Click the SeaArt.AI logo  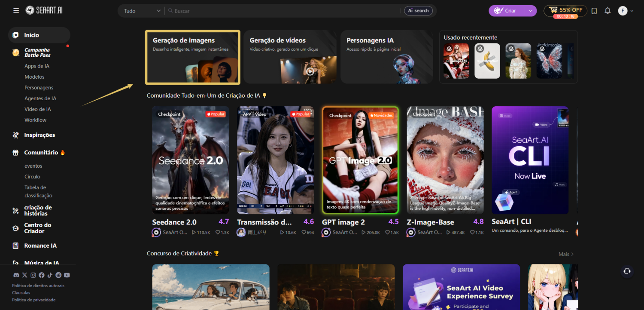click(44, 10)
